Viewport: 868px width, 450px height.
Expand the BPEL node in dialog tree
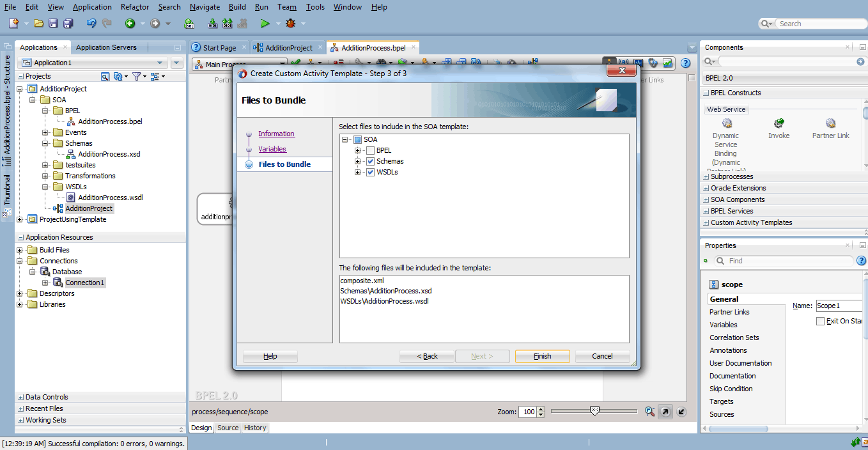358,150
